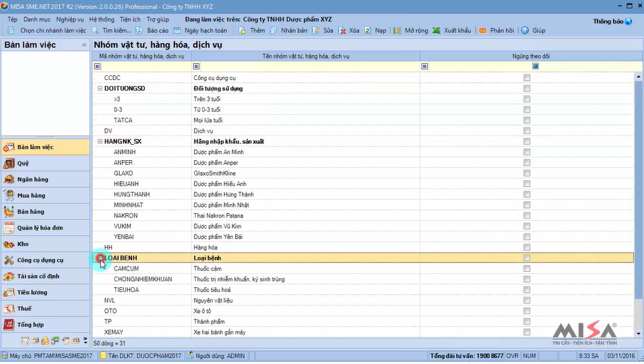Open the Quỹ module in sidebar
The height and width of the screenshot is (364, 644).
(x=45, y=163)
